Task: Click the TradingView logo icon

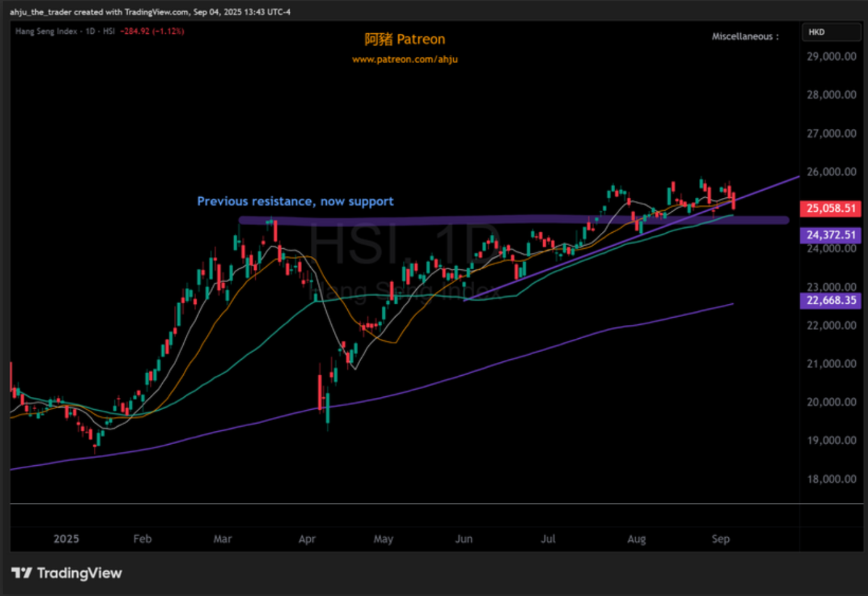Action: click(22, 573)
